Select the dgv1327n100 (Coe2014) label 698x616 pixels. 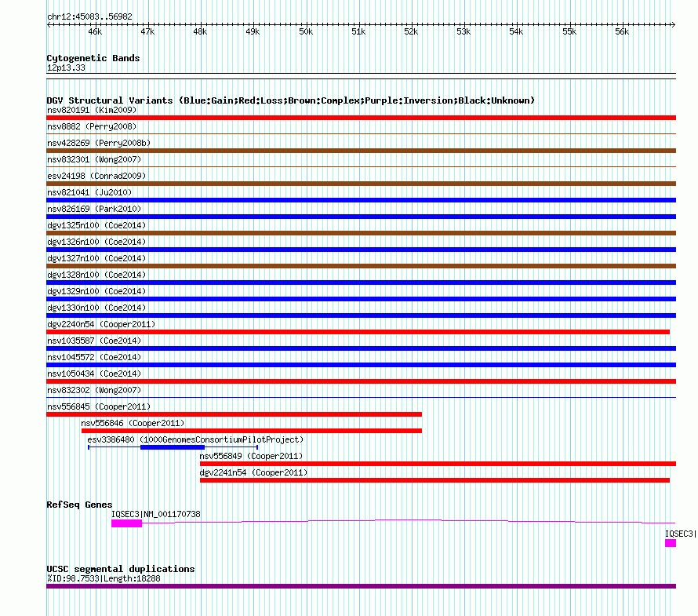pyautogui.click(x=96, y=258)
